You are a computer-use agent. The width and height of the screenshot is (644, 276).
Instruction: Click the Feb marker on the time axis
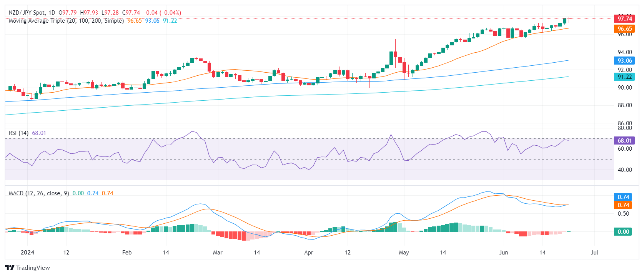coord(127,253)
